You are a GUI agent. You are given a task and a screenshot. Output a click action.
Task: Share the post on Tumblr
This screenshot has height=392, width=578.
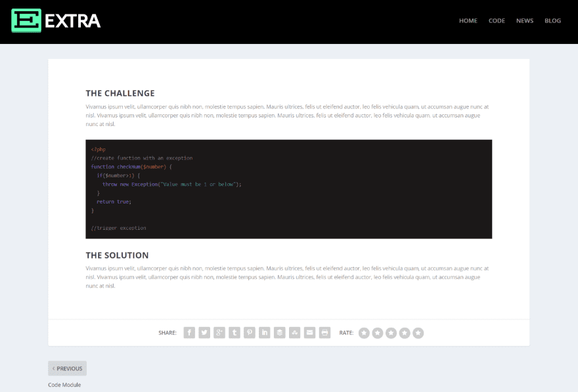click(x=234, y=333)
